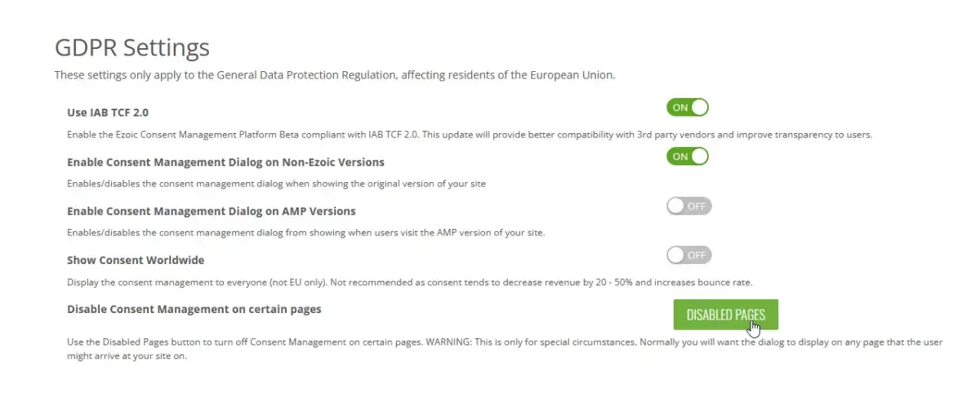This screenshot has width=980, height=398.
Task: Click the AMP Versions setting label
Action: tap(212, 211)
